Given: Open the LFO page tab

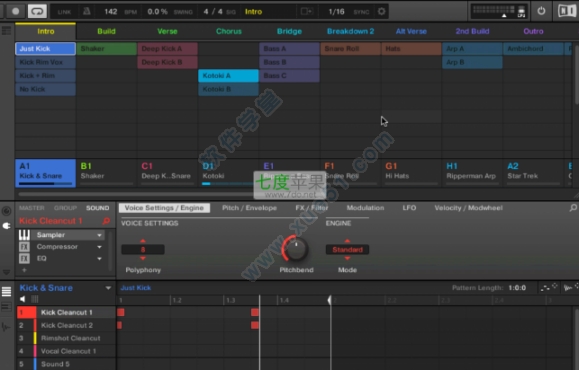Looking at the screenshot, I should click(x=409, y=208).
